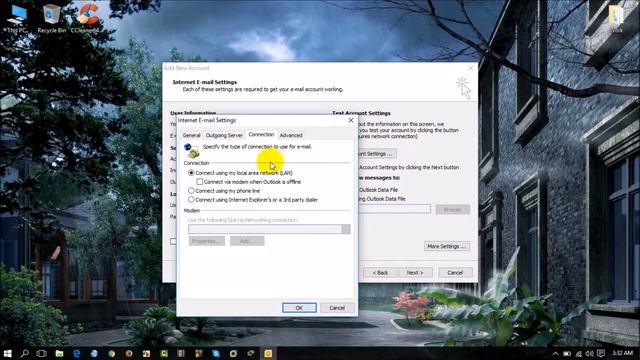
Task: Switch to the Outgoing Server tab
Action: (224, 135)
